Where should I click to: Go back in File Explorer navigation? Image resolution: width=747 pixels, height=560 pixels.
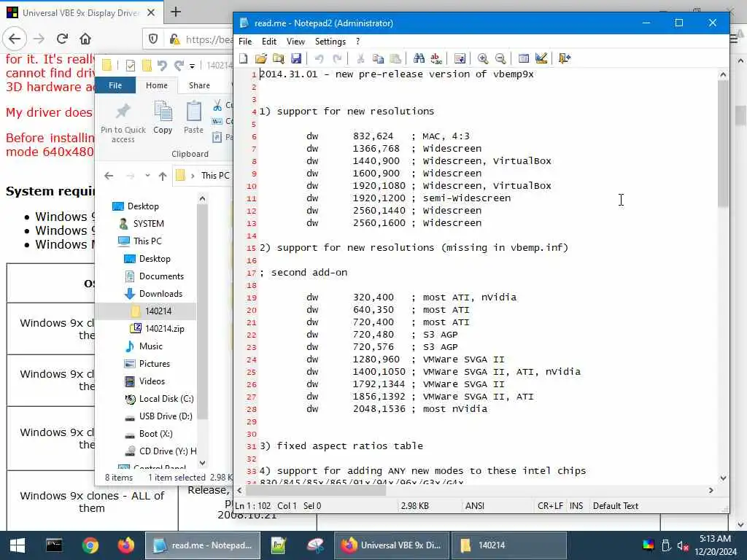(x=109, y=176)
